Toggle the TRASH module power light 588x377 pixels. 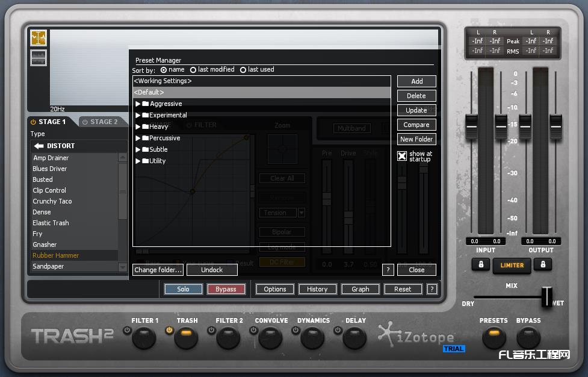[169, 329]
